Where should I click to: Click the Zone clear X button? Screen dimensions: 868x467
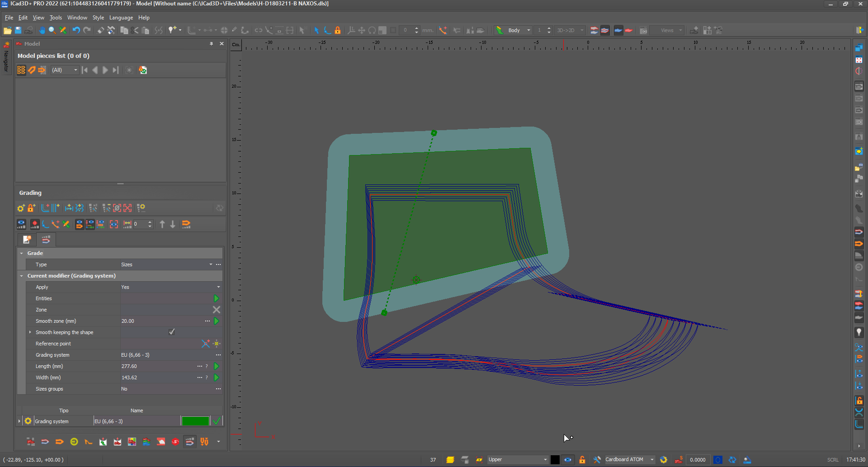click(217, 310)
